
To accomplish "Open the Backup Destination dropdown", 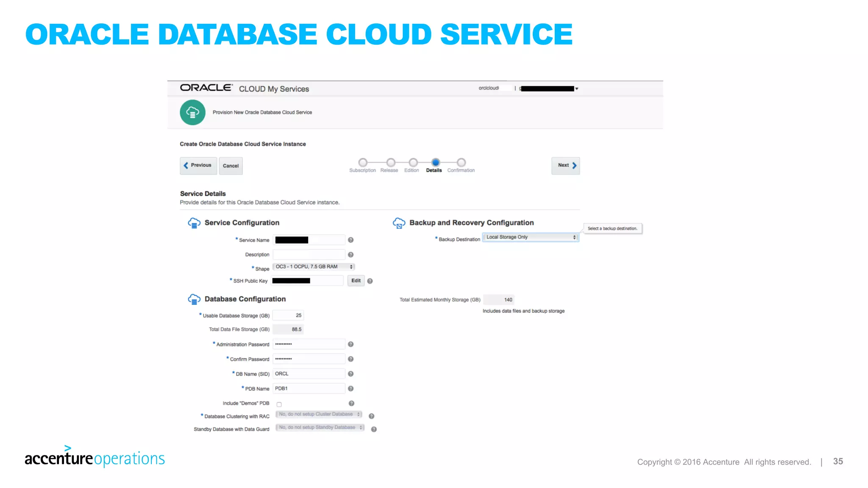I will coord(531,237).
